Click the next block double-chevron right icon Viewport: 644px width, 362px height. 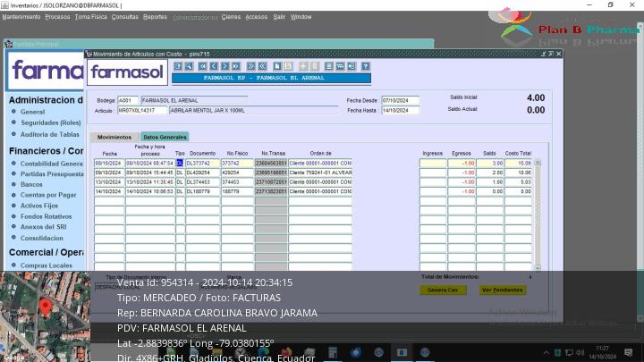pos(250,66)
